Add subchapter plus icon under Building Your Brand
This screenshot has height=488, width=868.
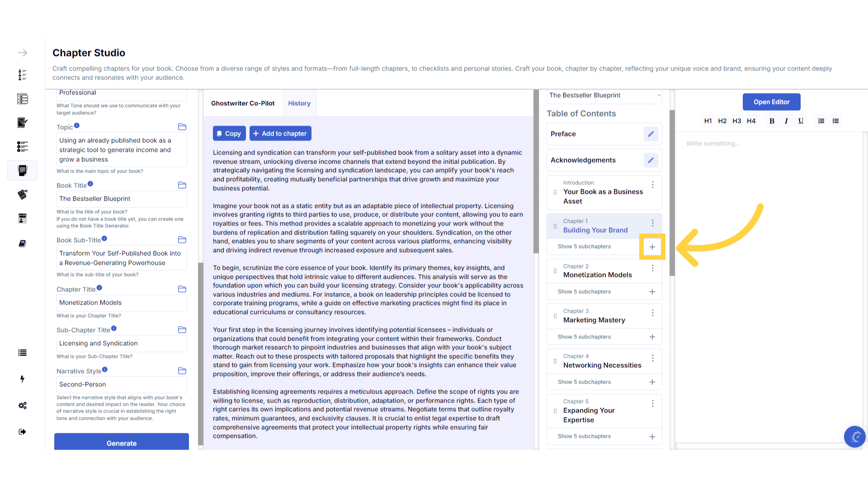[652, 247]
